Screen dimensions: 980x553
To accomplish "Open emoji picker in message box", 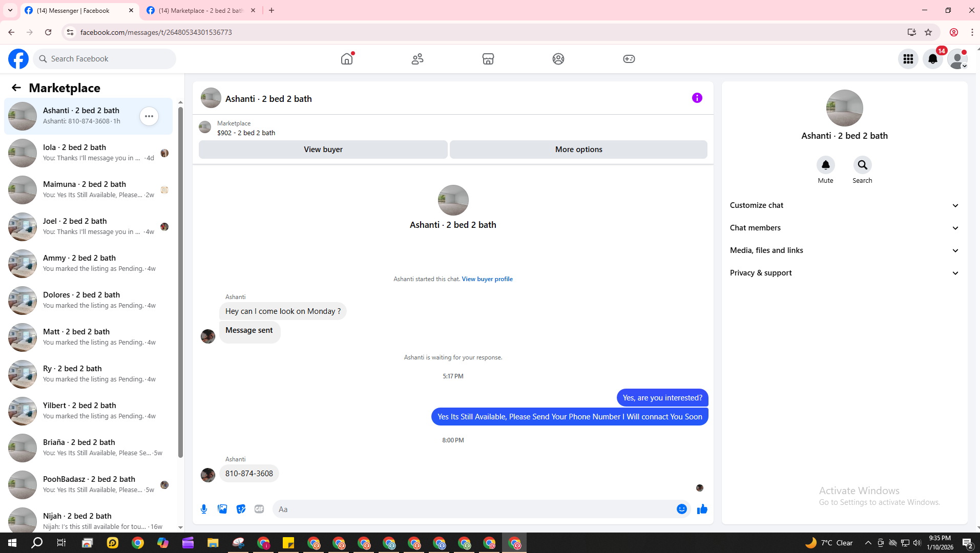I will 681,509.
